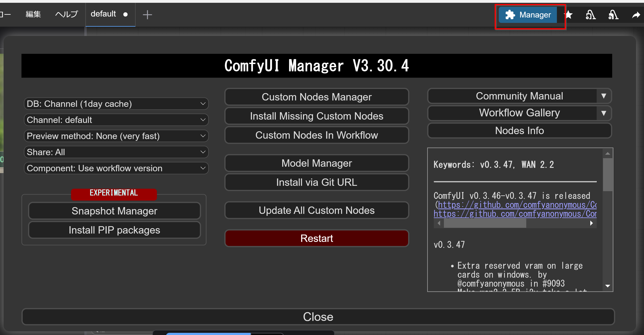Add new workflow tab with plus icon
644x335 pixels.
tap(147, 15)
